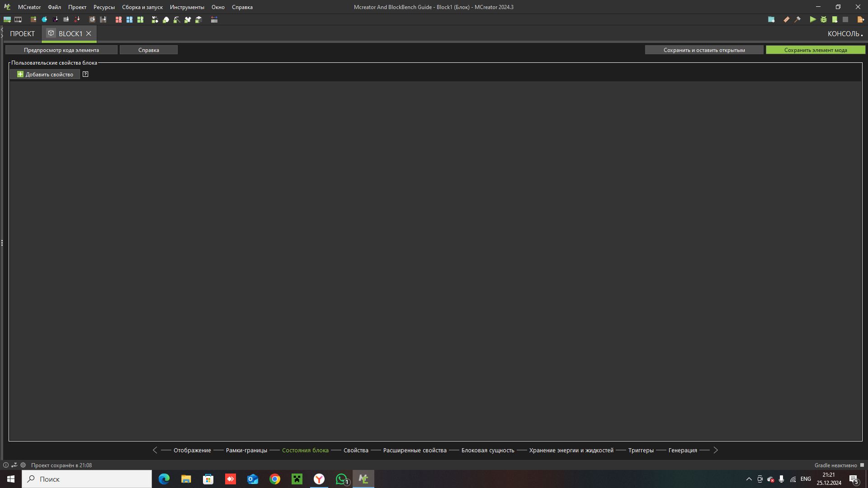
Task: Open the Инструменты menu
Action: click(x=187, y=7)
